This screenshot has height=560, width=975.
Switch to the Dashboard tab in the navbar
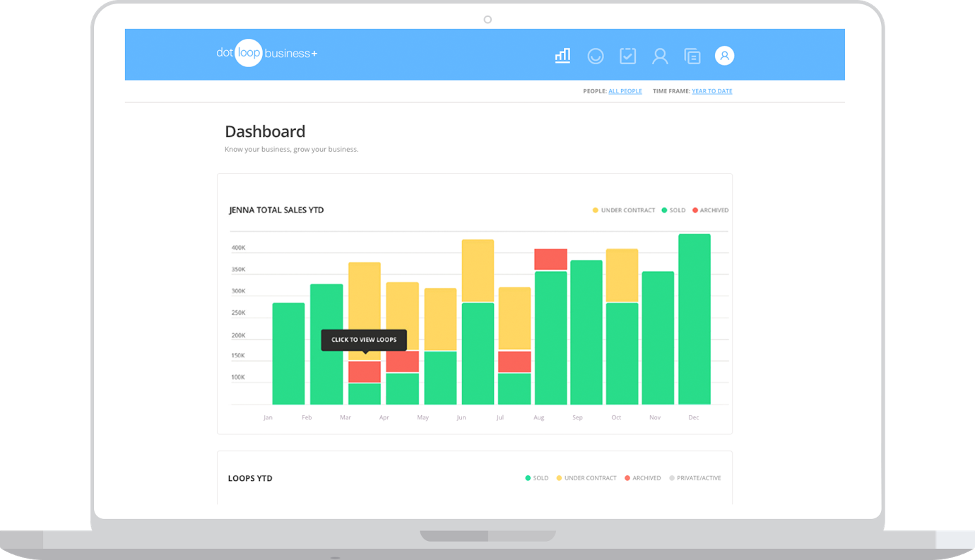click(x=562, y=54)
